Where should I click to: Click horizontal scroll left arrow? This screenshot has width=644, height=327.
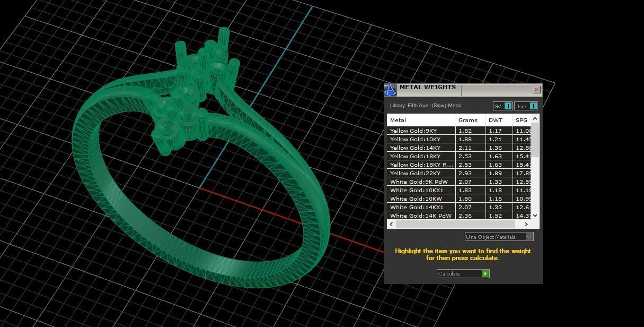point(391,225)
